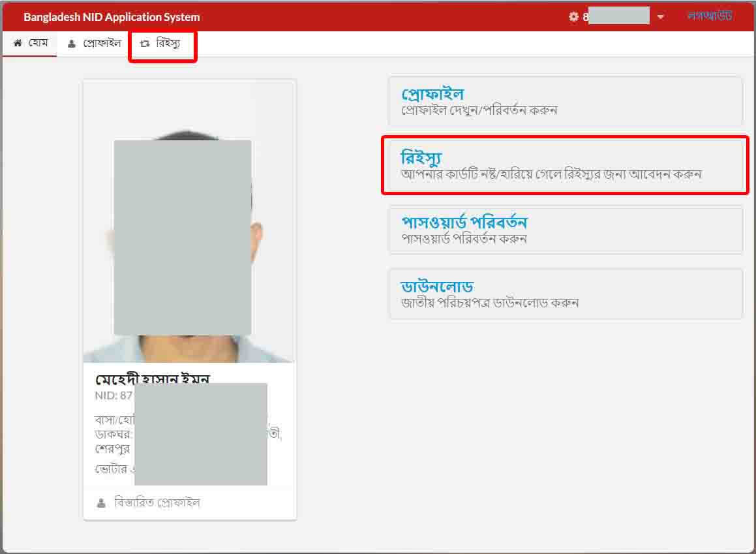Image resolution: width=756 pixels, height=554 pixels.
Task: Click the রিইস্যু highlighted menu card
Action: [564, 166]
